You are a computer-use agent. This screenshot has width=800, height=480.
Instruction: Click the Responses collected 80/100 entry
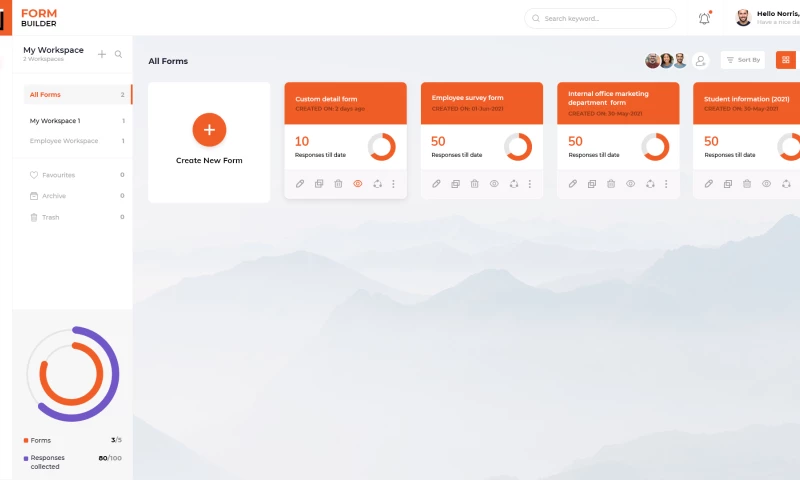pyautogui.click(x=72, y=462)
